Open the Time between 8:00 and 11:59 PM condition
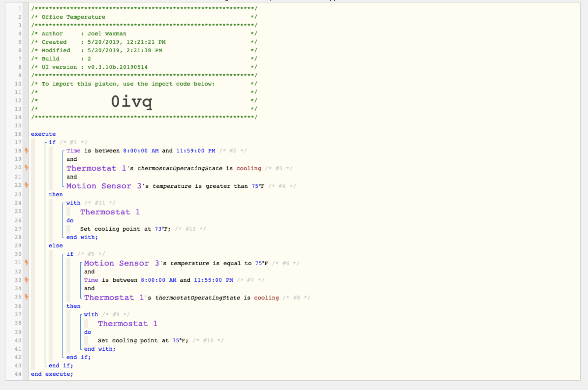The height and width of the screenshot is (390, 588). pyautogui.click(x=141, y=151)
